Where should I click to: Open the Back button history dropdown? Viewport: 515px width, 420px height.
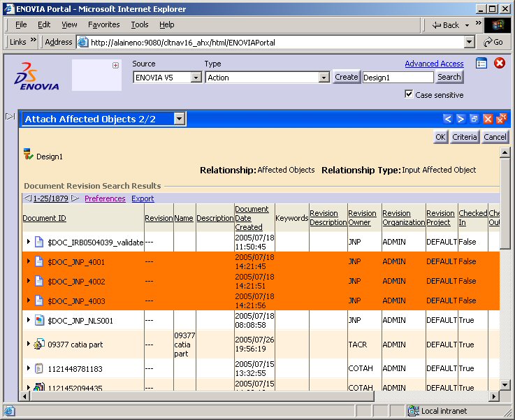(x=467, y=25)
